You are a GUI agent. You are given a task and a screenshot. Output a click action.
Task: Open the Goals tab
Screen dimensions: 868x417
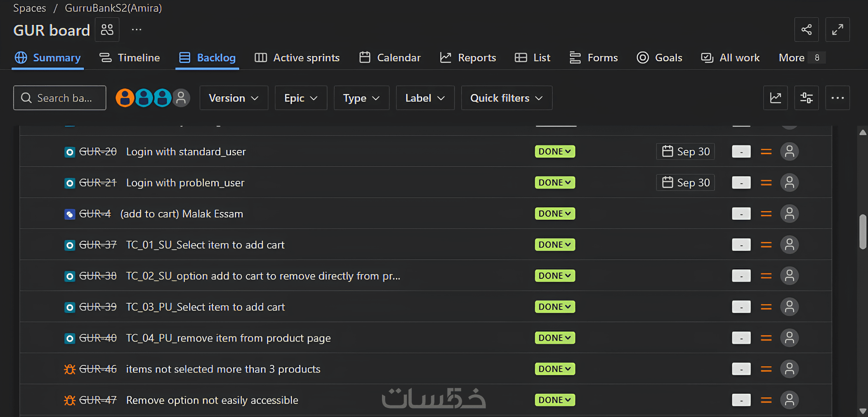pyautogui.click(x=660, y=58)
